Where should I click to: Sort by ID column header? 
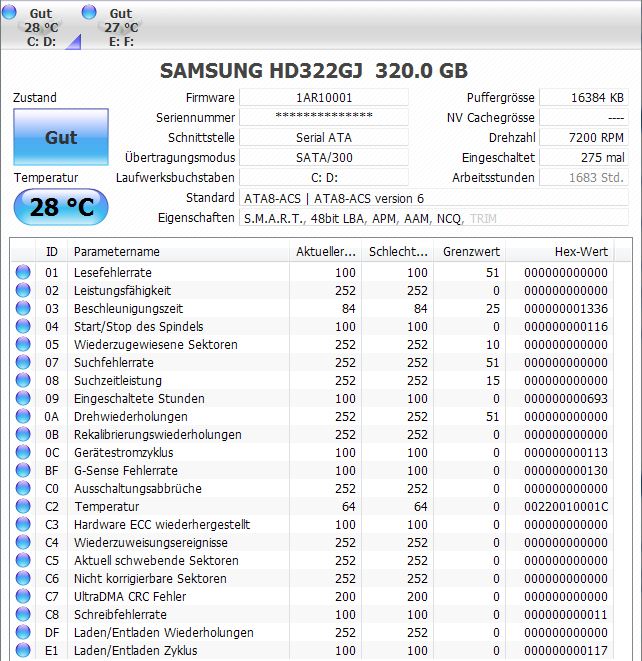click(51, 252)
